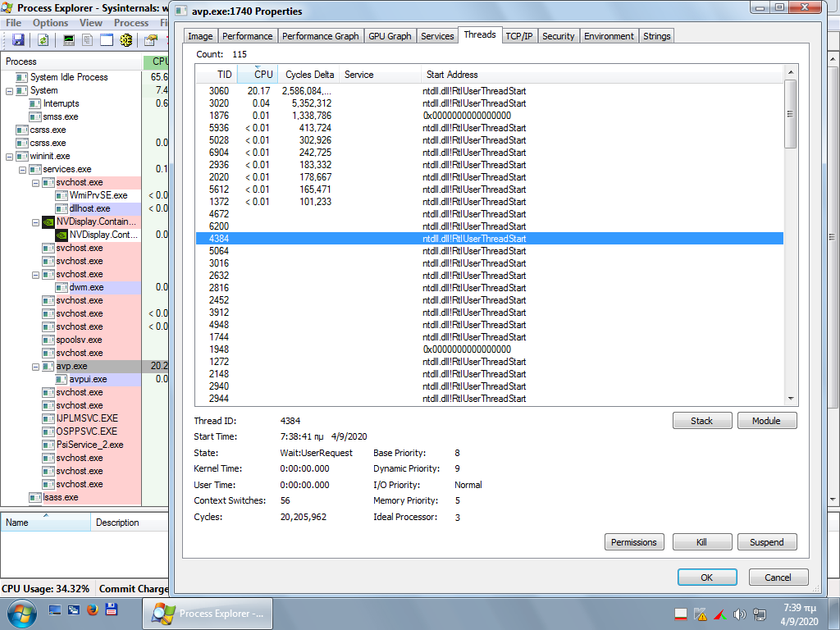Click the avpui.exe process icon
The image size is (840, 630).
(x=62, y=379)
